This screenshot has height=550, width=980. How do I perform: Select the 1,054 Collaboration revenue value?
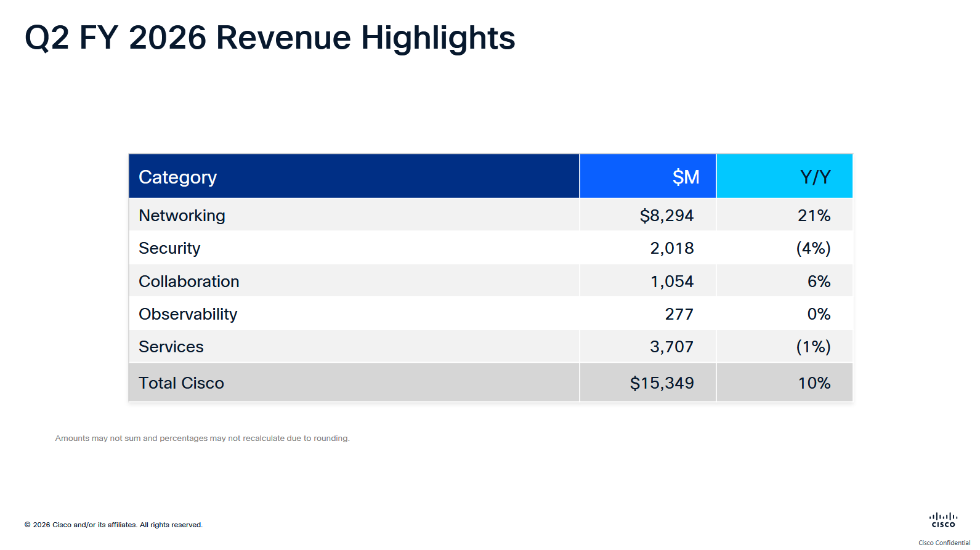click(x=671, y=281)
